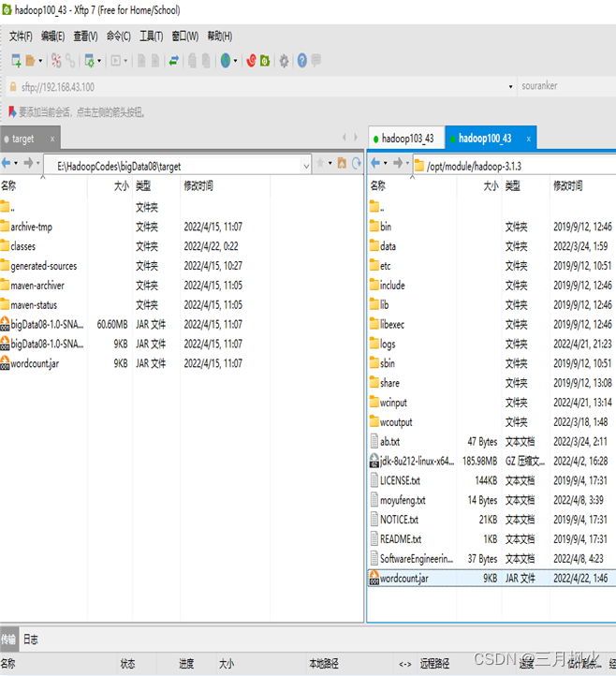This screenshot has height=676, width=616.
Task: Launch Xshell via red swirl icon
Action: pyautogui.click(x=251, y=61)
